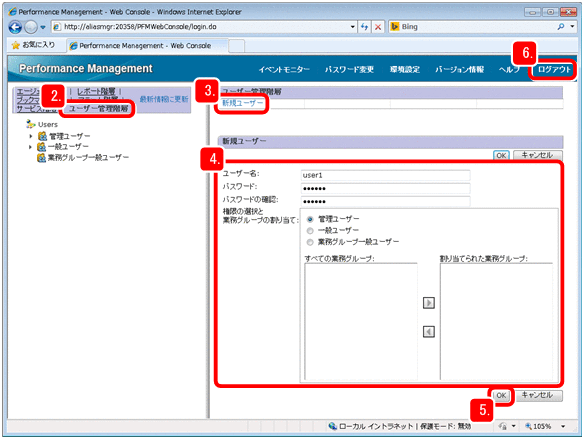585x440 pixels.
Task: Click the パスワードの確認 input field
Action: coord(385,201)
